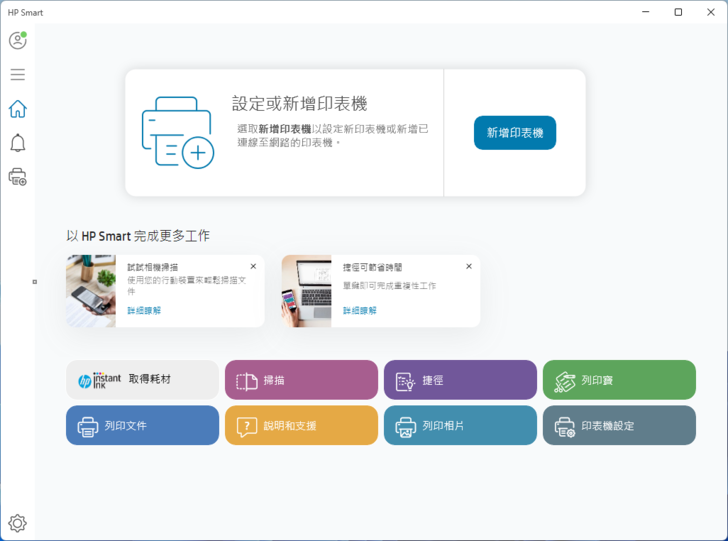Click the print documents printer icon
Screen dimensions: 728x541
coord(88,427)
